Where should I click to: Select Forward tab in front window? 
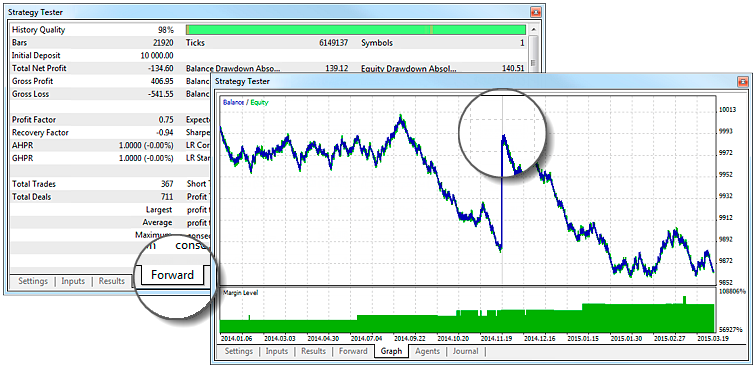353,351
